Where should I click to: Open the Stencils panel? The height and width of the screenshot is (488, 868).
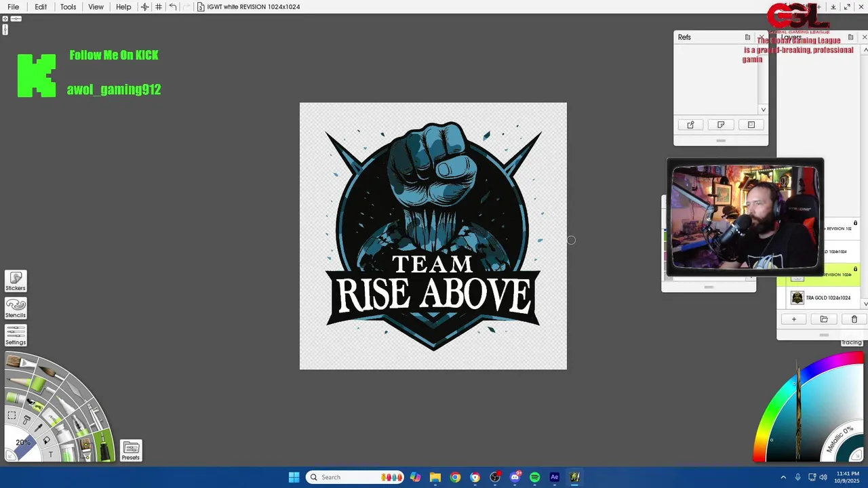click(x=16, y=308)
